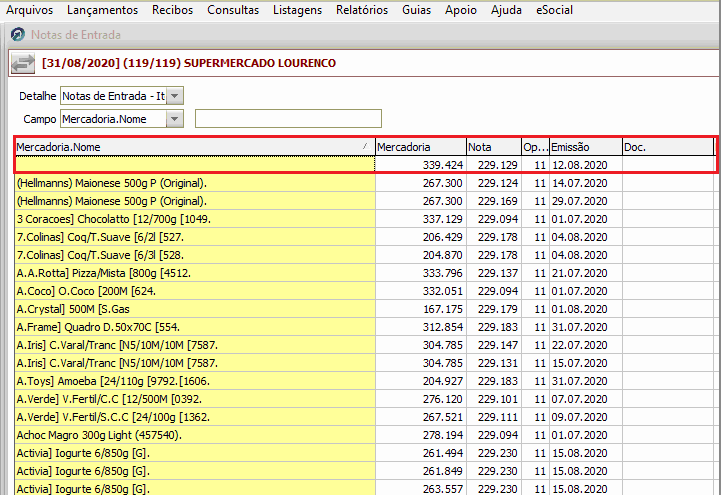The height and width of the screenshot is (495, 721).
Task: Click Nota value 229.179
Action: click(x=498, y=309)
